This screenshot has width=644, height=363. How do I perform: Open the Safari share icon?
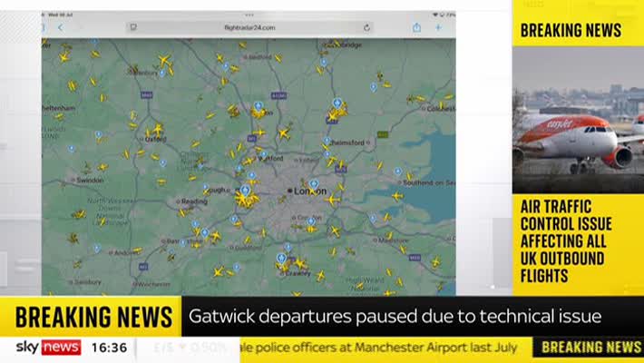pos(416,27)
